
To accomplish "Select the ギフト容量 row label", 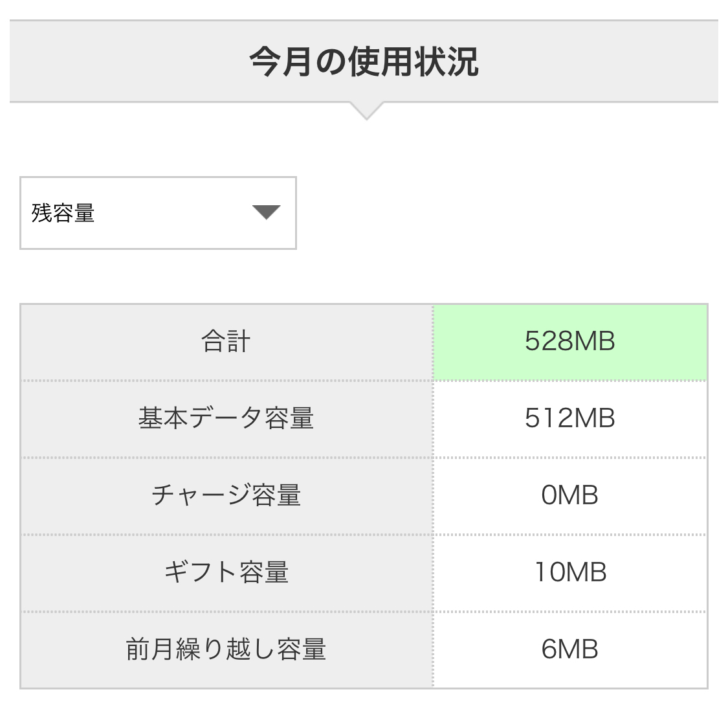I will [x=226, y=572].
